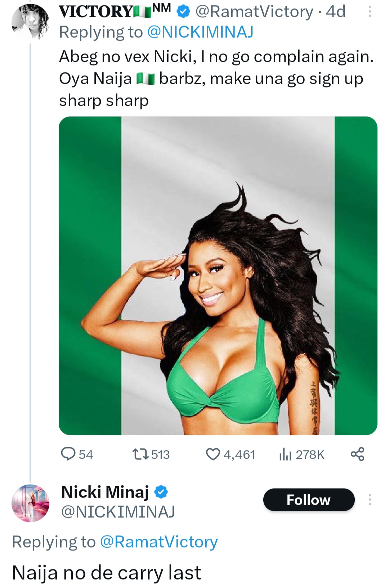Open Nicki Minaj's profile avatar
The height and width of the screenshot is (588, 389).
coord(30,503)
